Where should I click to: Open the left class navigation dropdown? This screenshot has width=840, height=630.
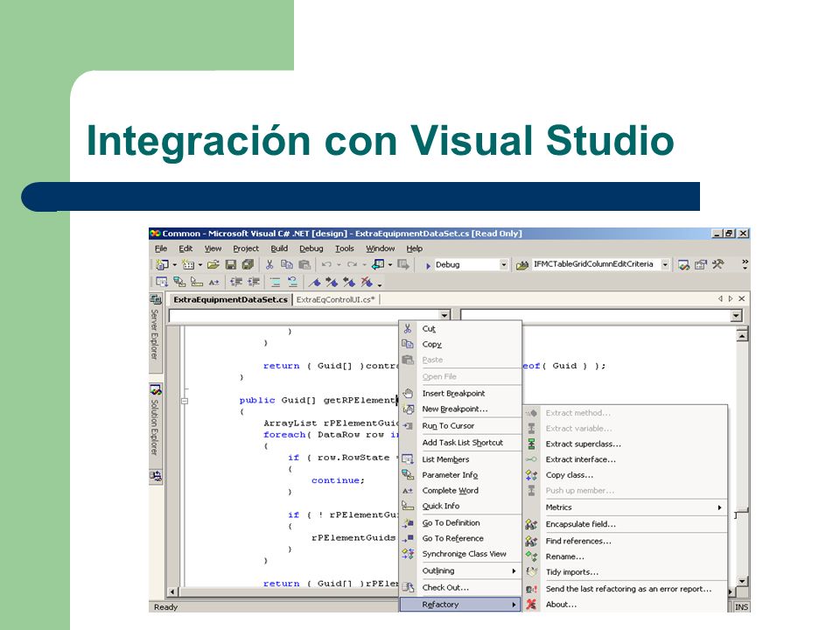[444, 315]
